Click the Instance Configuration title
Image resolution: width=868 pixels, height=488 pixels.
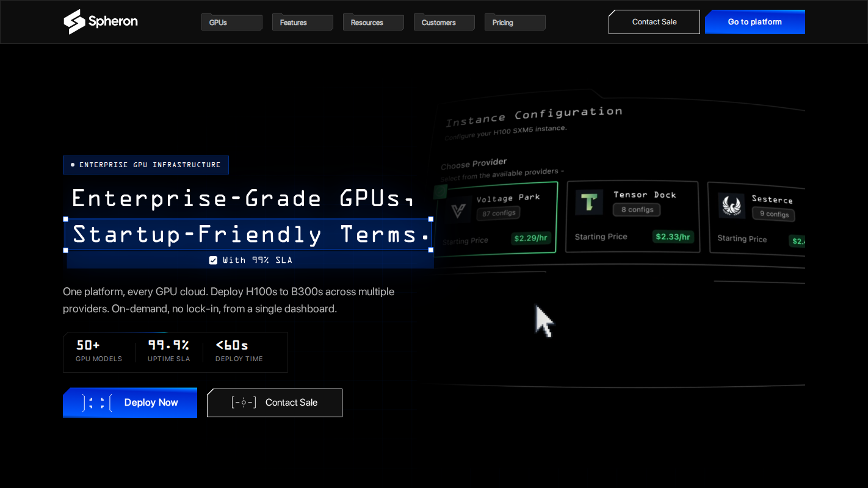[534, 116]
